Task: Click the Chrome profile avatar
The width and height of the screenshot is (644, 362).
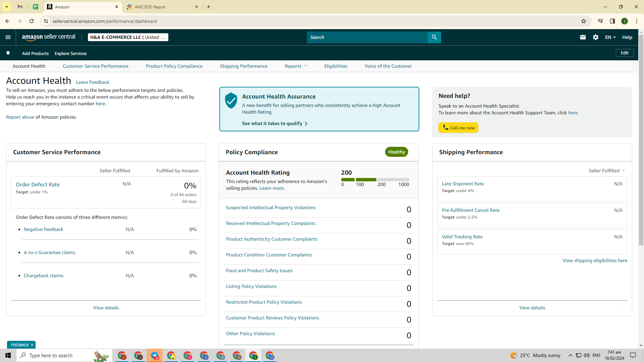Action: coord(625,21)
